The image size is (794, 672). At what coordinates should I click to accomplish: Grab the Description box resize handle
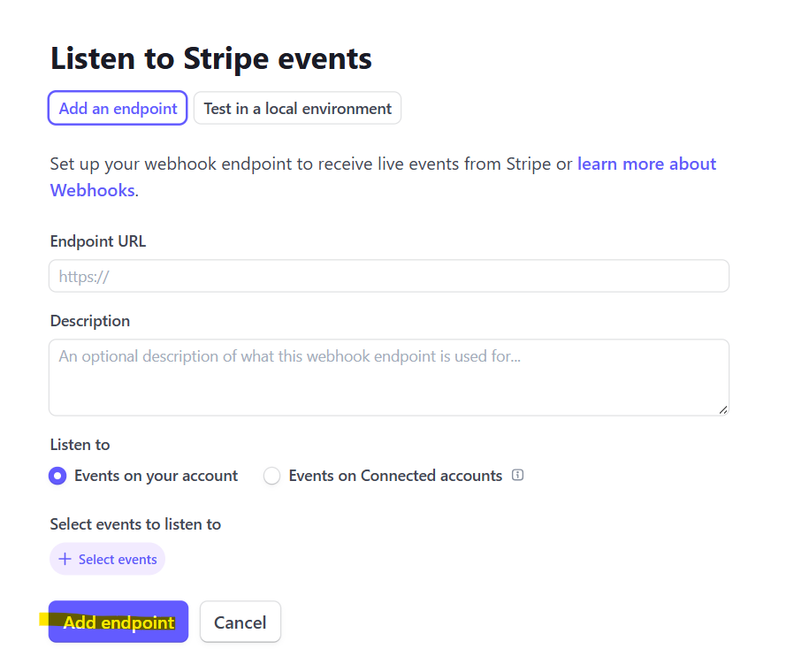(x=723, y=410)
